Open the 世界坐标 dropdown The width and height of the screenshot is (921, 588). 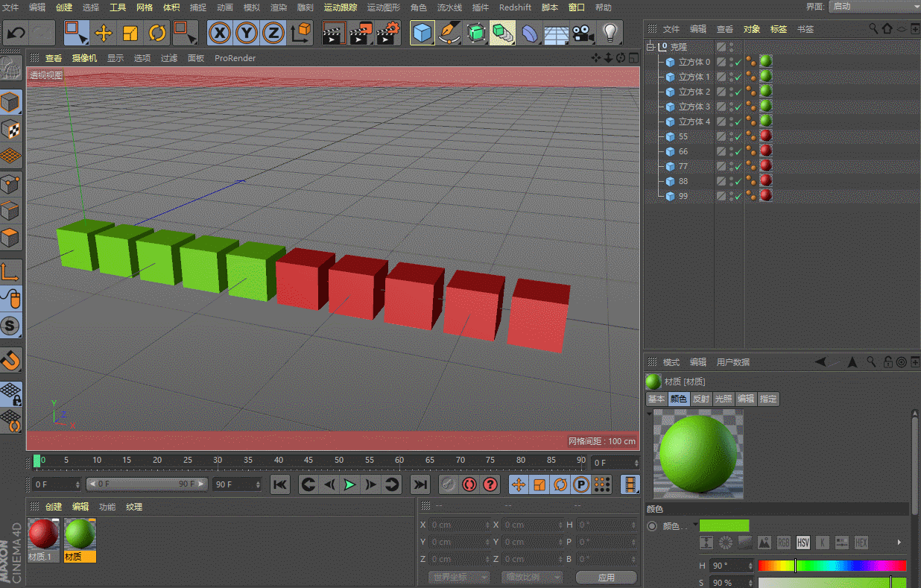click(459, 578)
